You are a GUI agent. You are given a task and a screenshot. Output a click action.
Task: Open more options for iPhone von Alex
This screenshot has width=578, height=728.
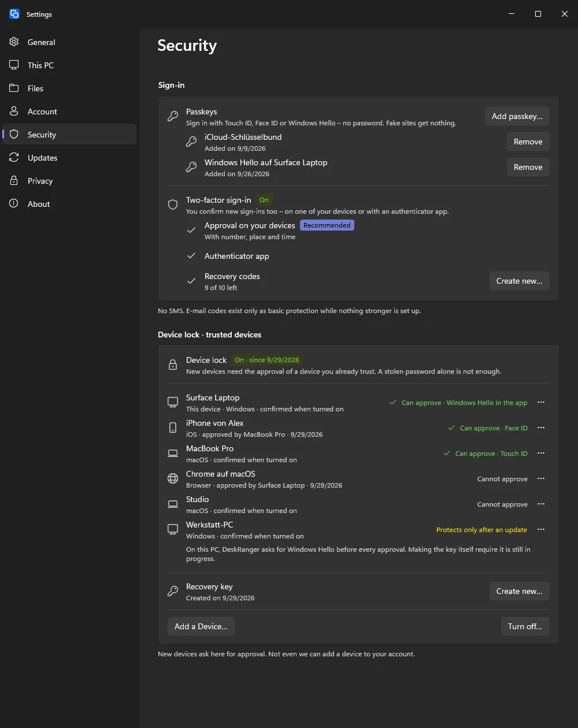pyautogui.click(x=541, y=428)
